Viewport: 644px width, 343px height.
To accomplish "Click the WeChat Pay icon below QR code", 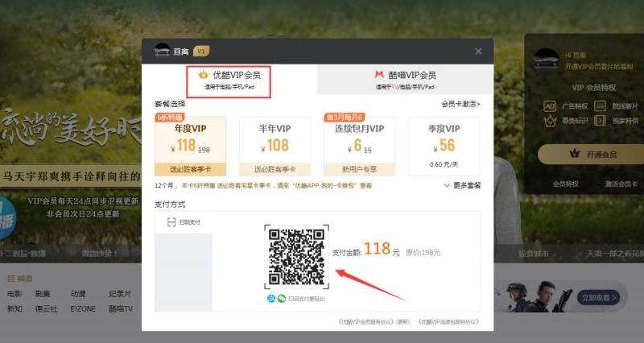I will [x=282, y=298].
